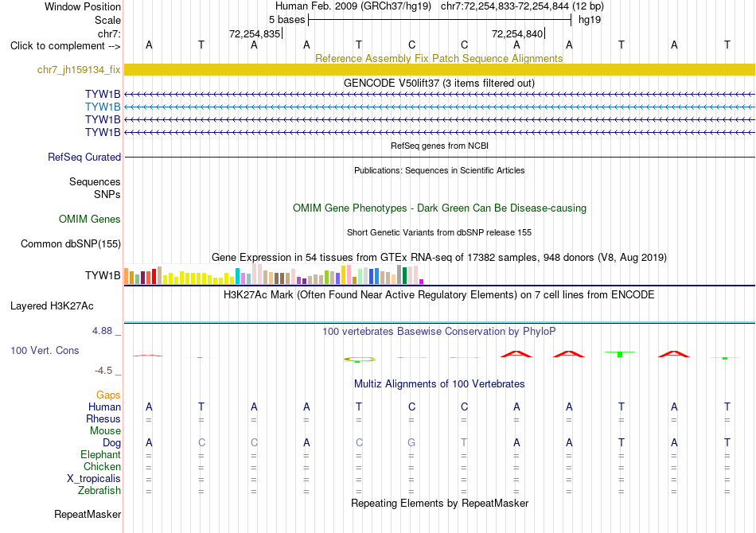Click the -4.5 PhyloP lower scale value
This screenshot has height=533, width=756.
pos(103,370)
